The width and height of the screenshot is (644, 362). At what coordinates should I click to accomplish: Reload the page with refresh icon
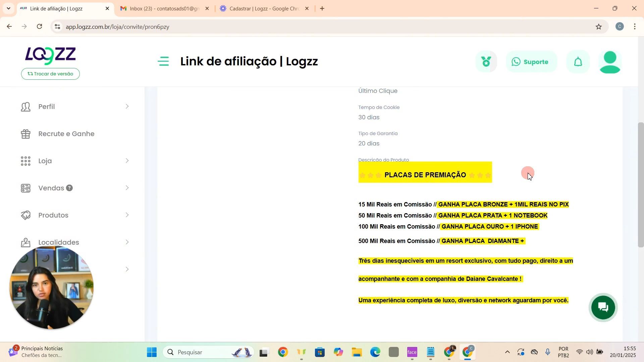40,27
